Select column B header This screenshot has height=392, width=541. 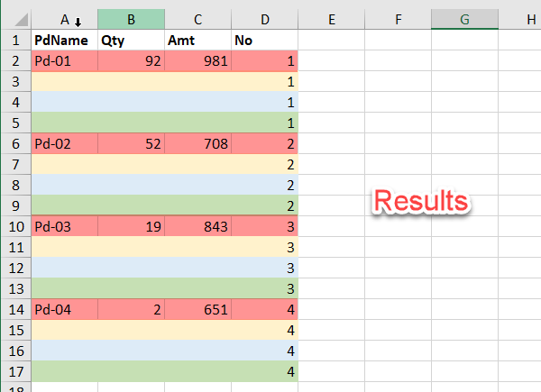(131, 19)
